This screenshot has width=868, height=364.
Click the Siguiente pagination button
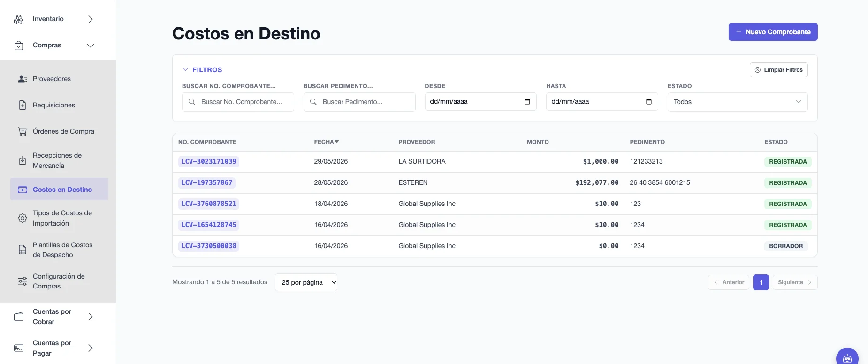pos(795,282)
